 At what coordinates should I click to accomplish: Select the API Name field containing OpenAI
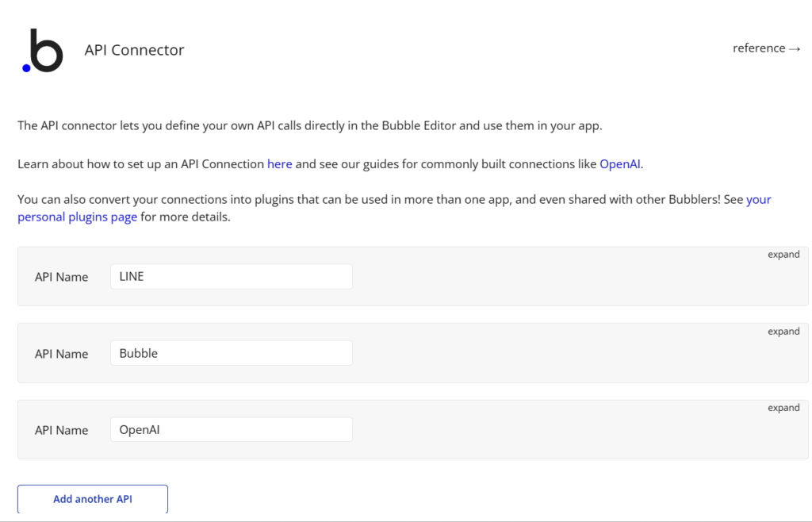click(x=232, y=430)
